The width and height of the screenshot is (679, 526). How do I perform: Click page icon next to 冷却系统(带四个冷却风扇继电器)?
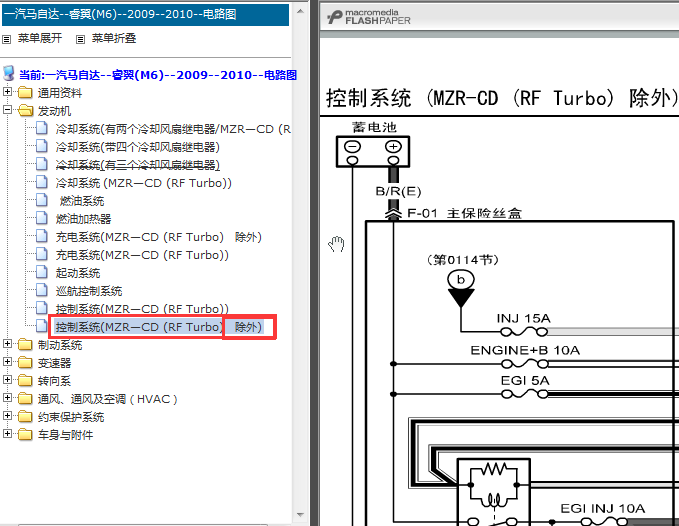point(42,146)
